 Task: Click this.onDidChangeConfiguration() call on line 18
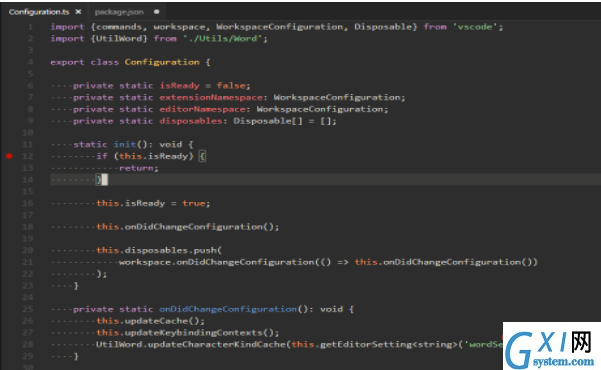[187, 227]
